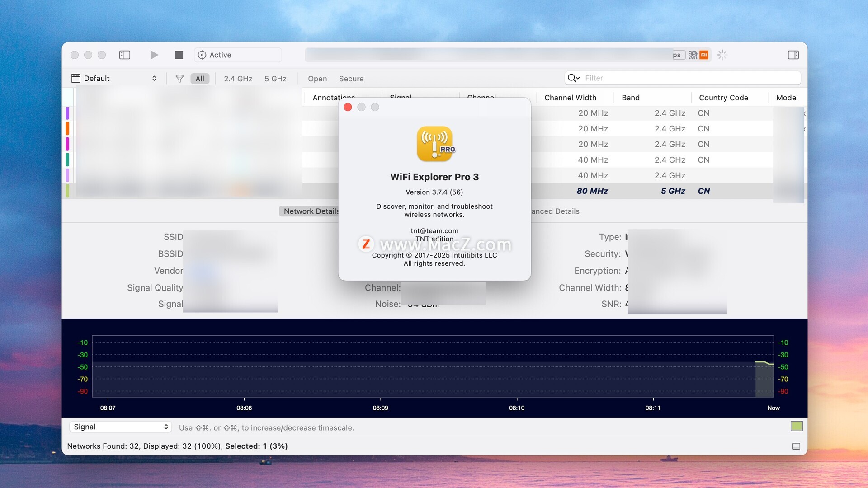Click the Version 3.7.4 (56) text
Viewport: 868px width, 488px height.
434,192
